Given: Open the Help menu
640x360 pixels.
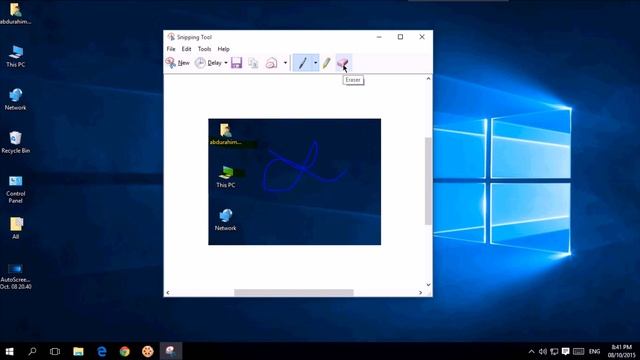Looking at the screenshot, I should 223,49.
